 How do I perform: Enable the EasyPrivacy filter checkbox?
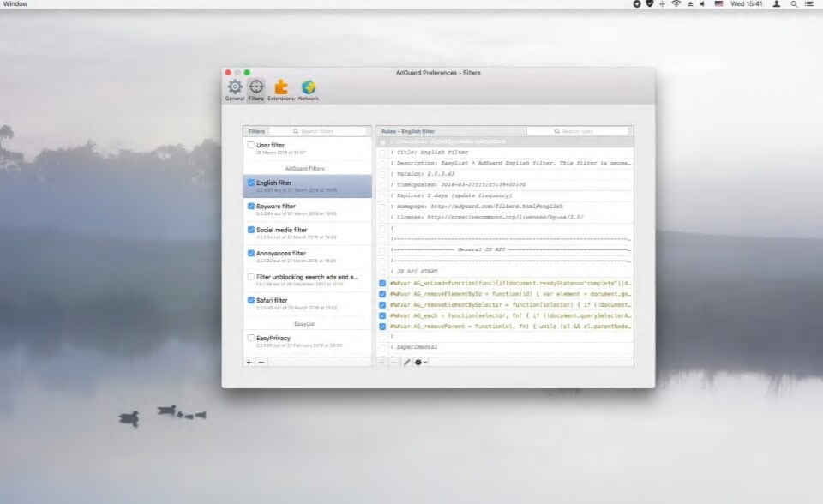[x=251, y=338]
